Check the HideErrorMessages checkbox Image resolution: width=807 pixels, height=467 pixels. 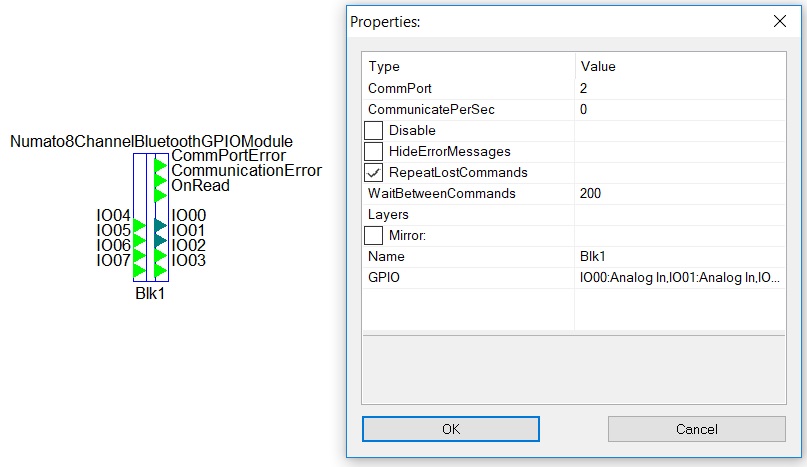coord(374,151)
